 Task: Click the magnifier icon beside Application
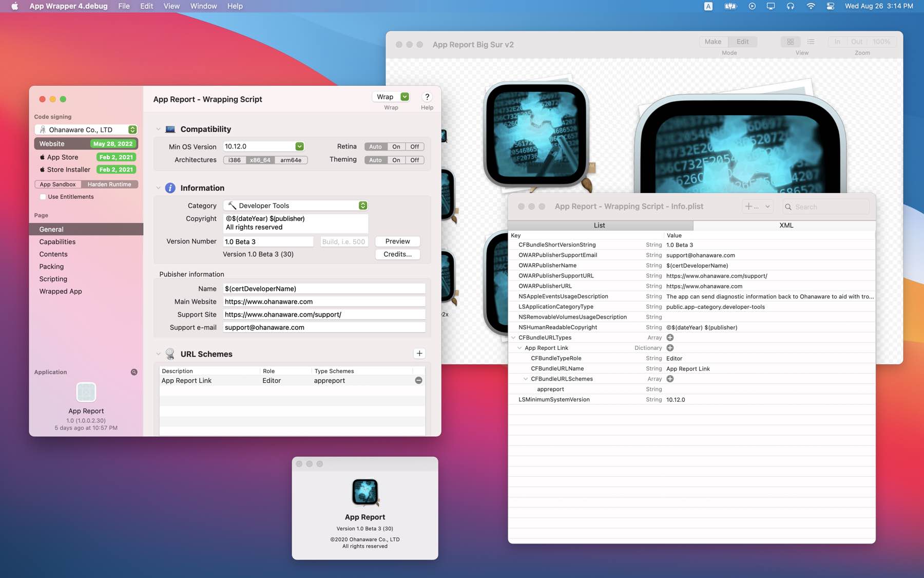tap(134, 372)
